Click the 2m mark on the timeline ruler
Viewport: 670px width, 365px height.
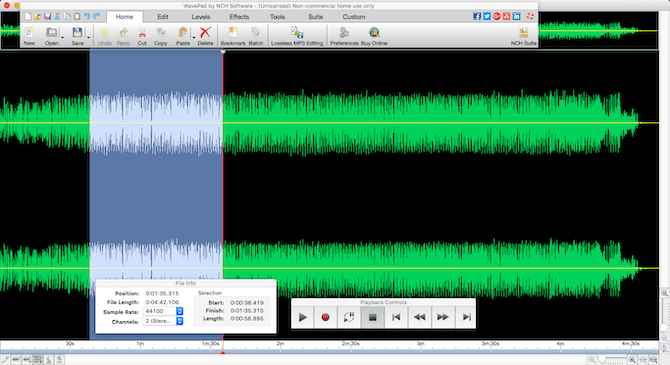[280, 344]
